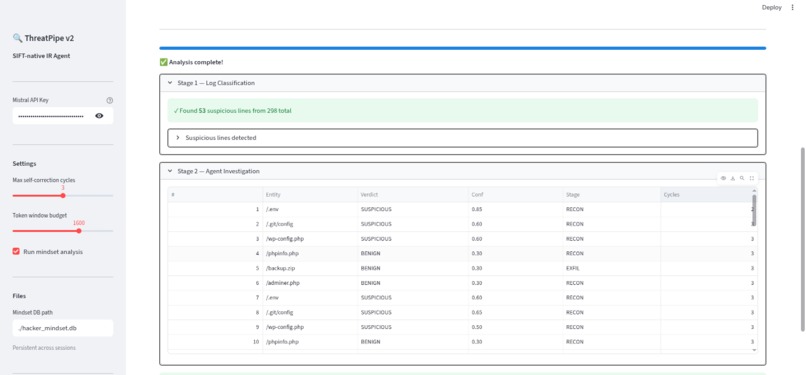Sort by the Stage column header
Viewport: 806px width, 375px height.
612,195
